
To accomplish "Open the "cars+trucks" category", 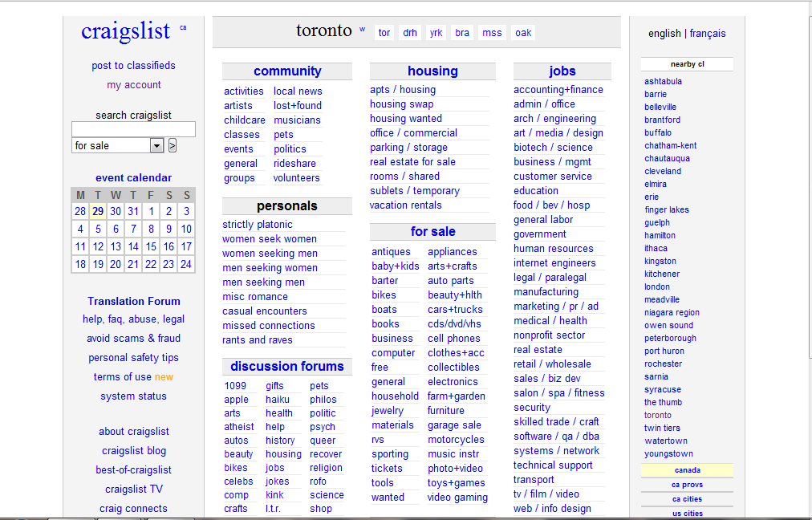I will pyautogui.click(x=455, y=310).
